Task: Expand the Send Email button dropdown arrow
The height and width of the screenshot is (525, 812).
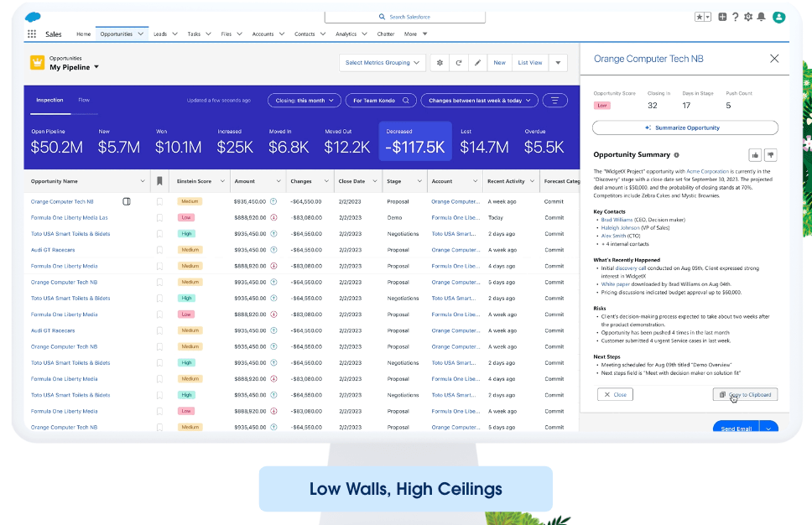Action: click(769, 429)
